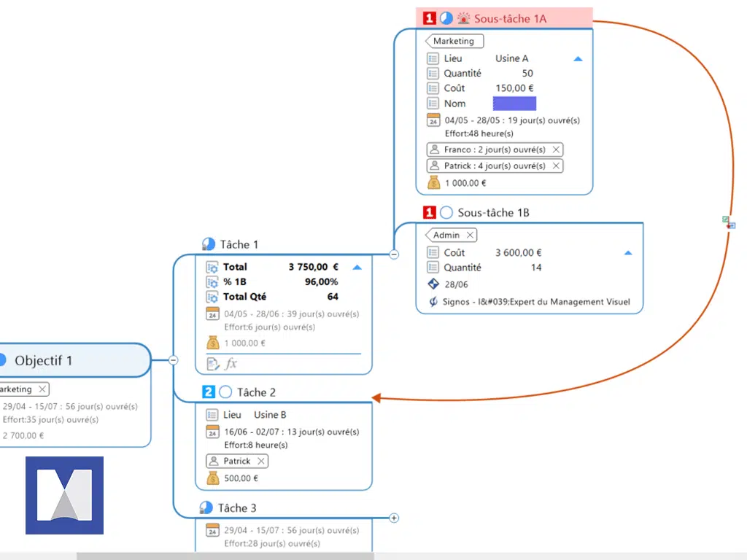The width and height of the screenshot is (747, 560).
Task: Click the calendar icon in Sous-tâche 1A
Action: coord(433,120)
